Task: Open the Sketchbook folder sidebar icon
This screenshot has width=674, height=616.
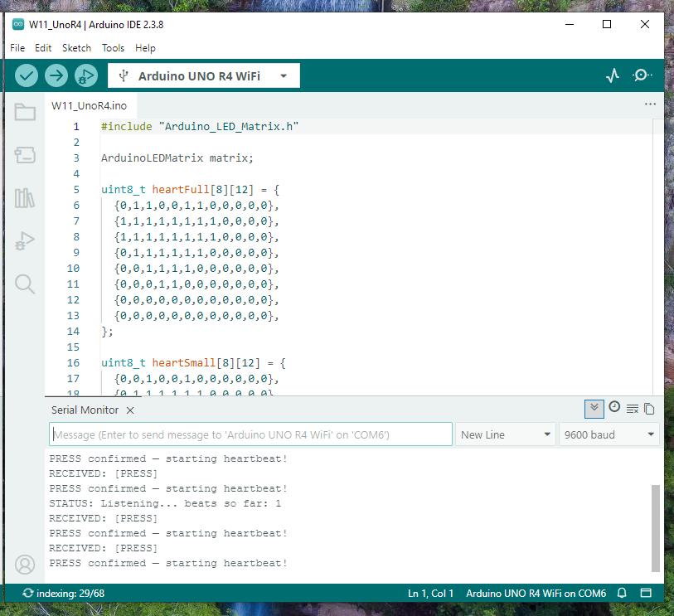Action: click(25, 112)
